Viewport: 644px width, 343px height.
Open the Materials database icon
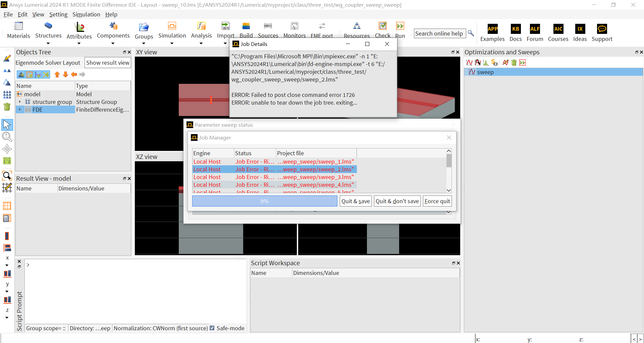click(x=19, y=26)
